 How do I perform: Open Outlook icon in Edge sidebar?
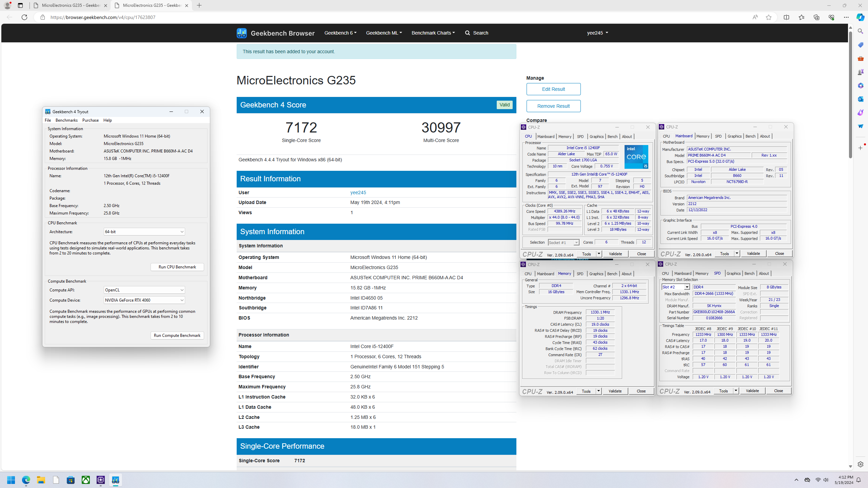[860, 99]
